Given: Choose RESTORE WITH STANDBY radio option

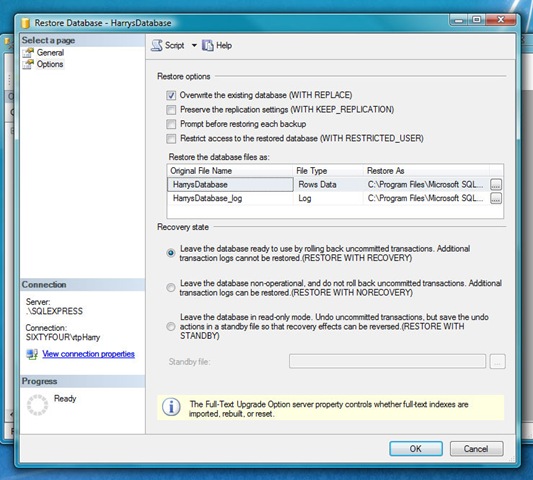Looking at the screenshot, I should pyautogui.click(x=171, y=326).
